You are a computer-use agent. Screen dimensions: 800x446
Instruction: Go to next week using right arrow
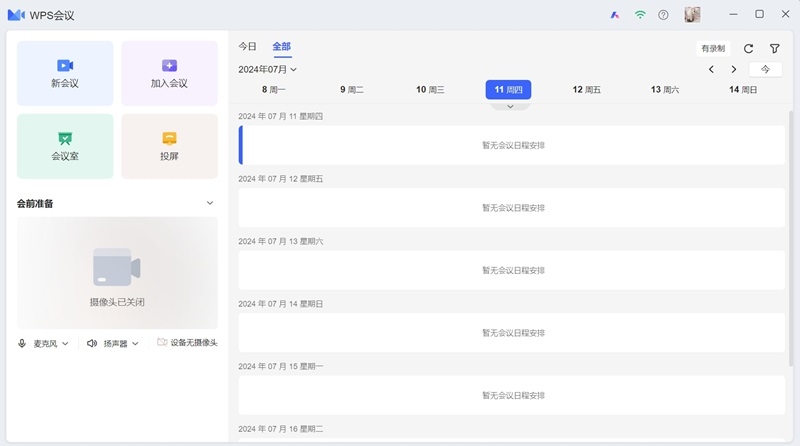coord(734,69)
